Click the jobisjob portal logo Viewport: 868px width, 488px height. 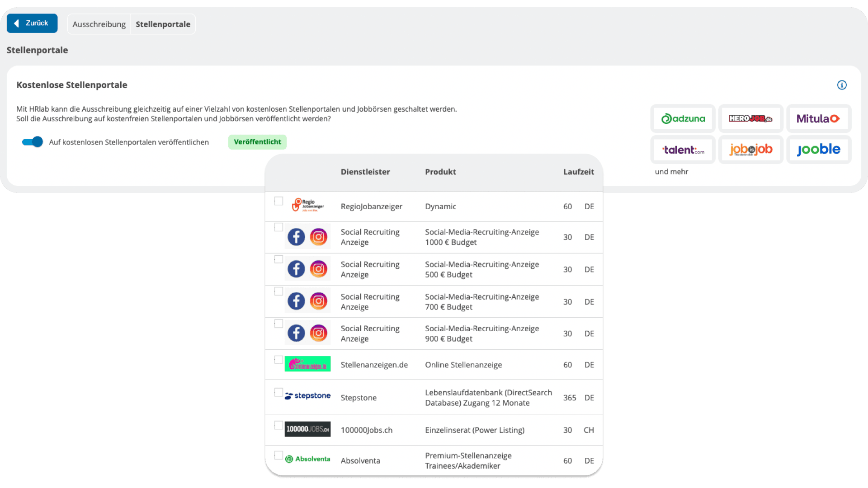(x=750, y=150)
